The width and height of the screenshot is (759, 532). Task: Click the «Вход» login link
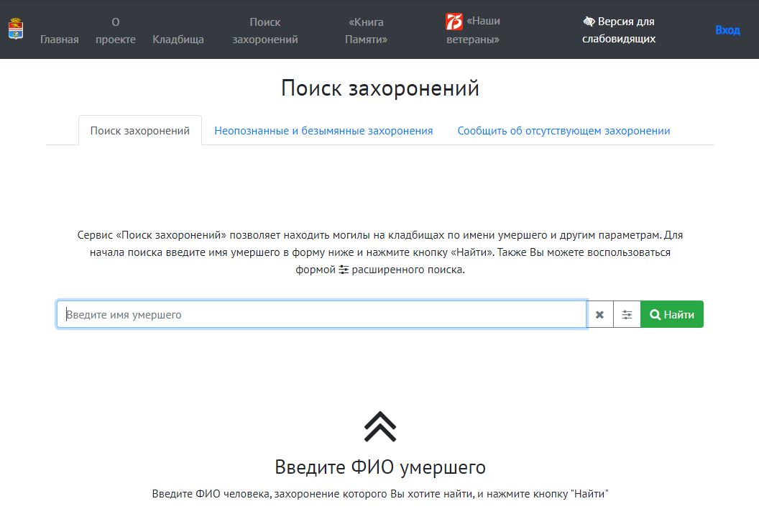click(x=728, y=30)
